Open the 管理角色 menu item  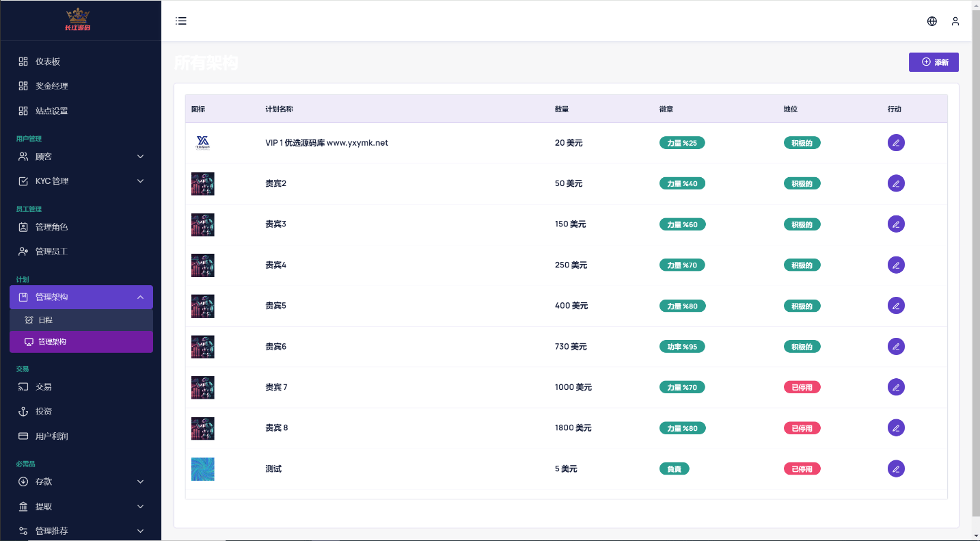point(81,227)
